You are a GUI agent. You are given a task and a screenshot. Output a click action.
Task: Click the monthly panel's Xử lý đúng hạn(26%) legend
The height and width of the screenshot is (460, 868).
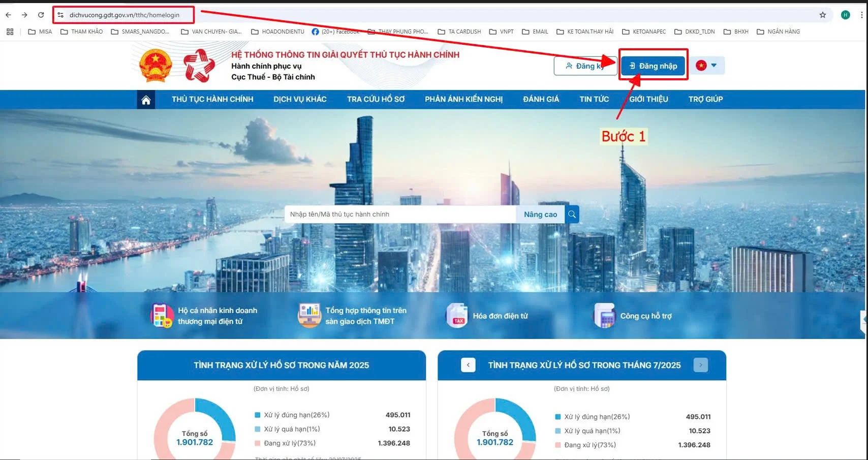(593, 417)
